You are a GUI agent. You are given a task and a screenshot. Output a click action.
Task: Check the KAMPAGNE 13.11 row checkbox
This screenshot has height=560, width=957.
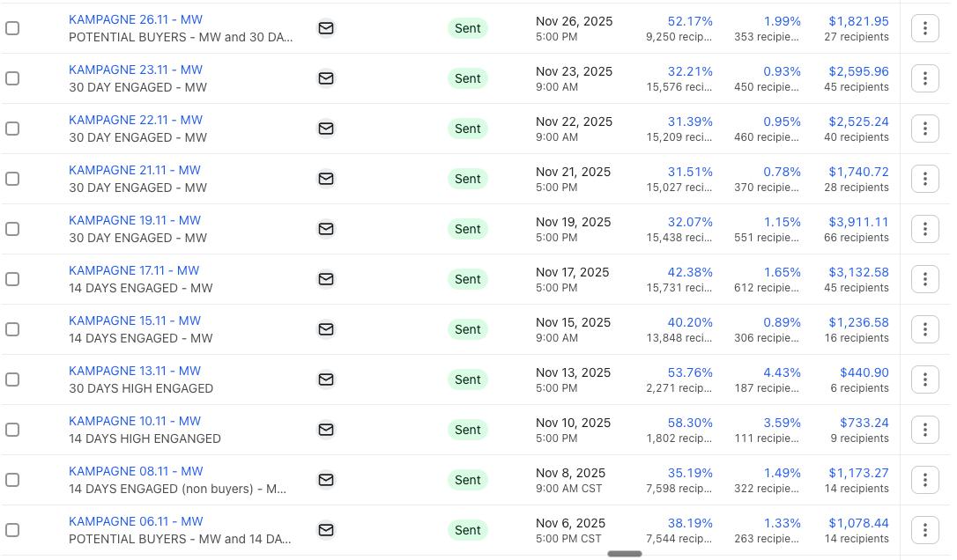point(12,379)
